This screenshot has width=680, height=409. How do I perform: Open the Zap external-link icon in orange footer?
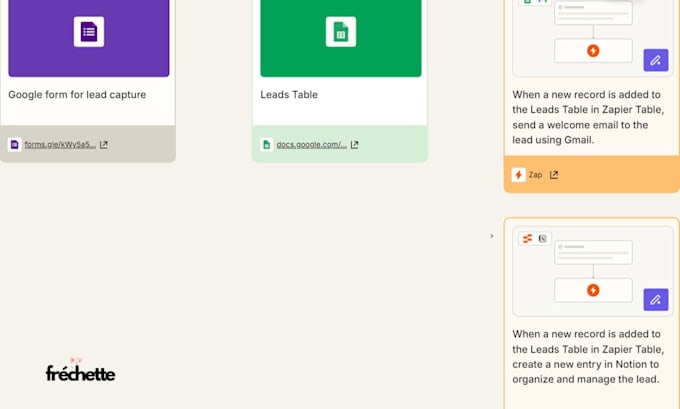554,175
